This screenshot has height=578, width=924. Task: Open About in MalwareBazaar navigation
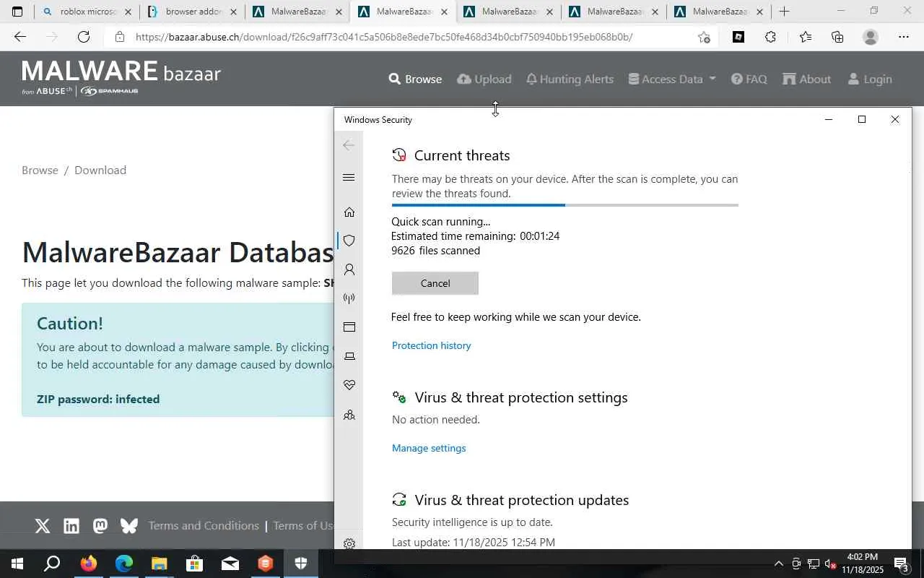point(807,79)
